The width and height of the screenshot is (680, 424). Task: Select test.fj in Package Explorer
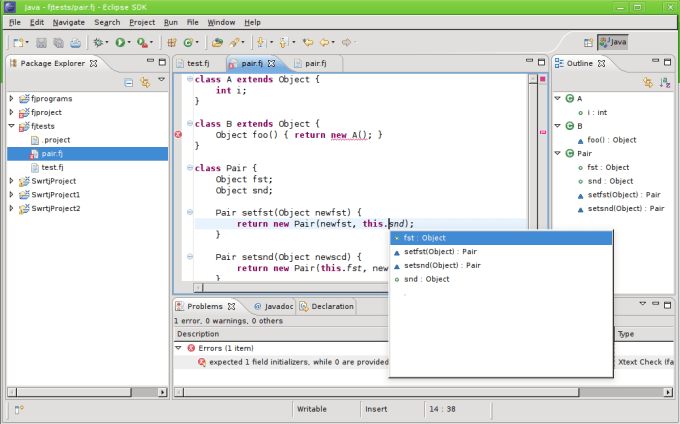pos(52,167)
